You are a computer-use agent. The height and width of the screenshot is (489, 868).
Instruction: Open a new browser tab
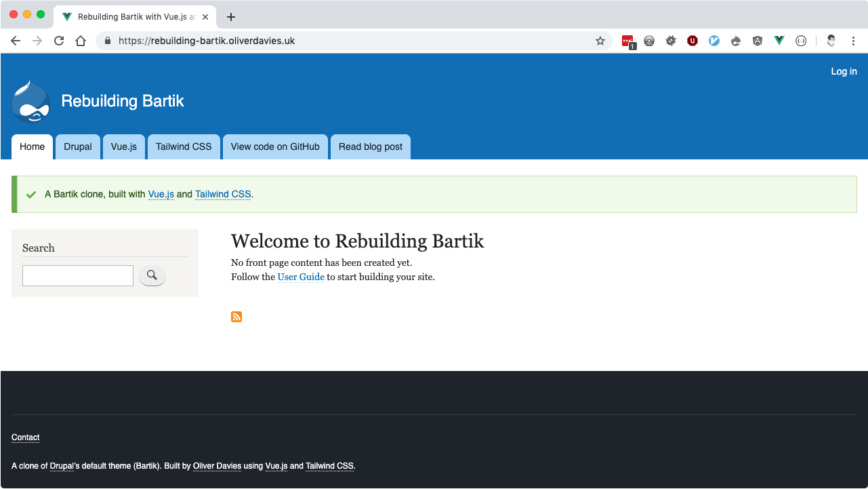pyautogui.click(x=231, y=17)
